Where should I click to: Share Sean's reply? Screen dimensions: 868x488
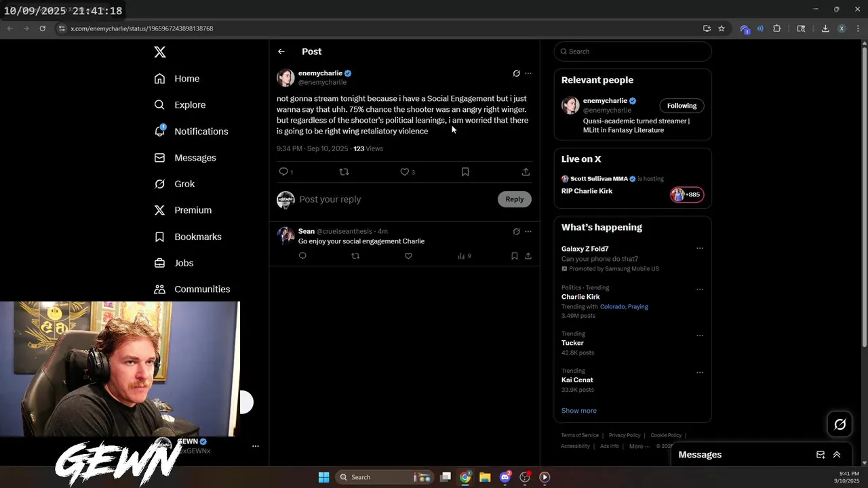(528, 256)
